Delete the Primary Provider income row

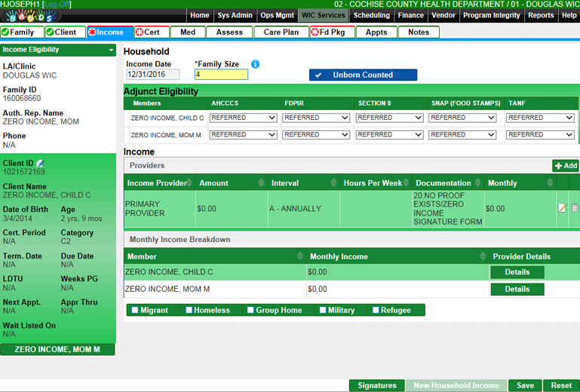click(x=574, y=208)
